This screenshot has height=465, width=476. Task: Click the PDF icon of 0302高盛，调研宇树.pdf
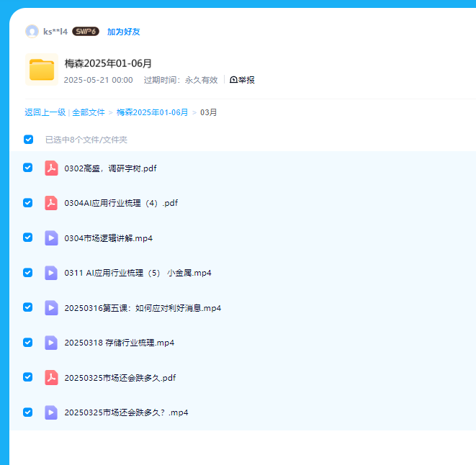51,168
